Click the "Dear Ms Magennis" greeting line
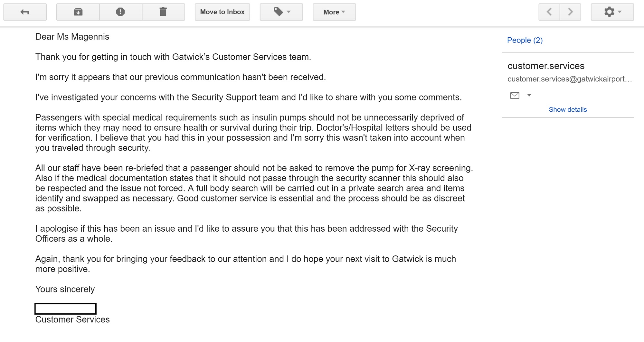The height and width of the screenshot is (342, 644). pyautogui.click(x=72, y=37)
